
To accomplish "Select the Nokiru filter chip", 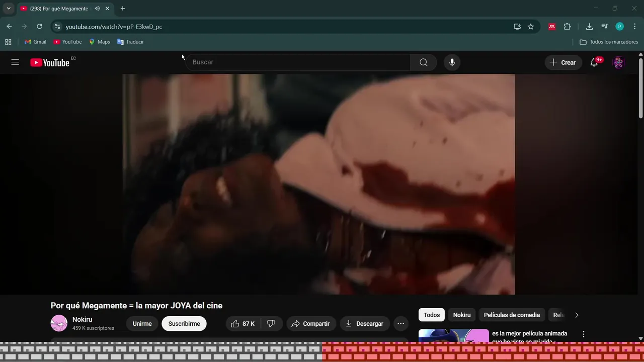I will [x=462, y=315].
